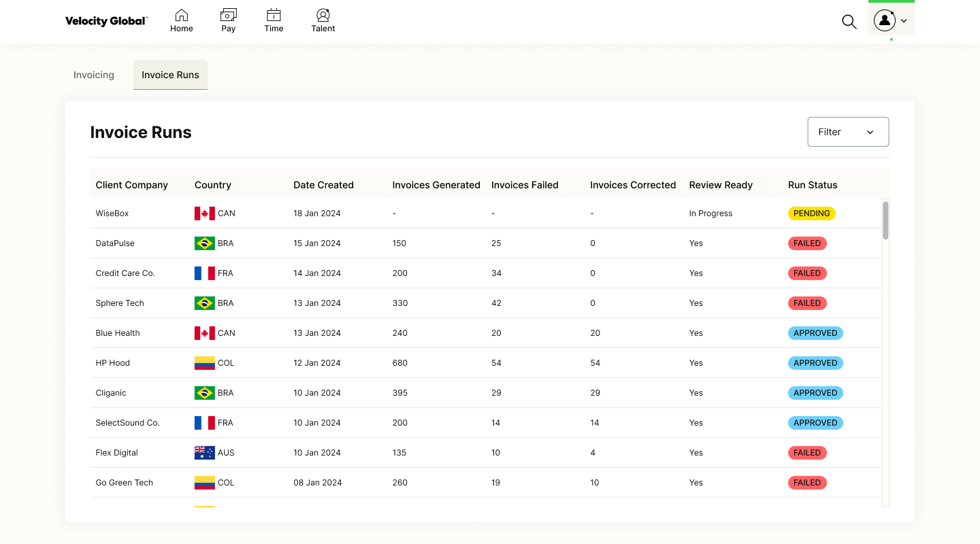This screenshot has width=980, height=544.
Task: Click the APPROVED badge in Blue Health row
Action: tap(815, 333)
